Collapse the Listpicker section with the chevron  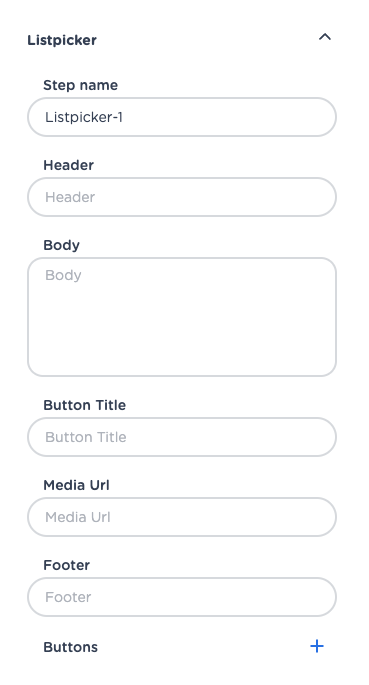coord(324,37)
